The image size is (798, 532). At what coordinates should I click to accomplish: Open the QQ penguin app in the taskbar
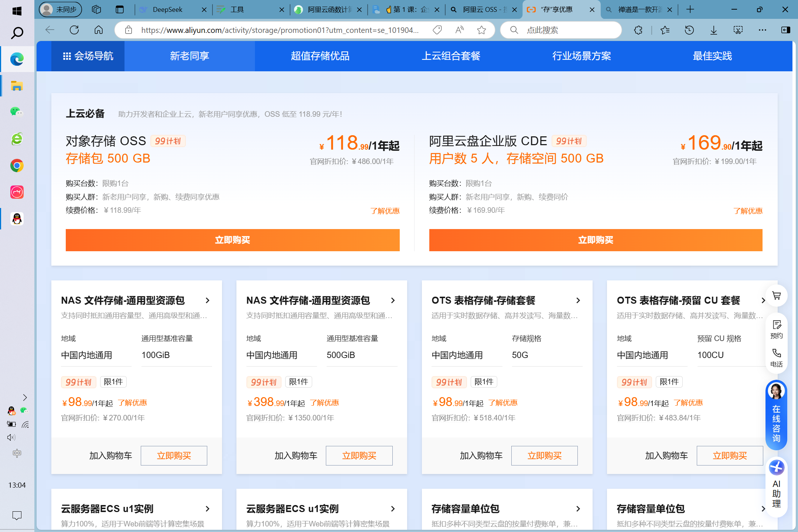pos(17,219)
